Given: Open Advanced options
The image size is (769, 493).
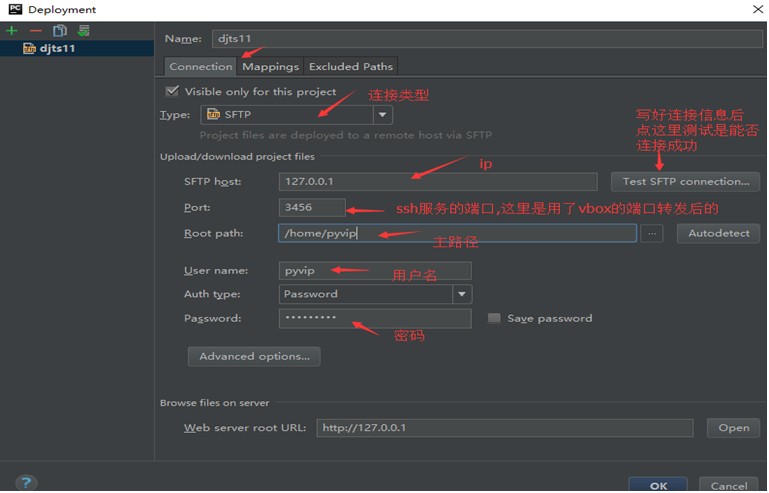Looking at the screenshot, I should pos(254,357).
